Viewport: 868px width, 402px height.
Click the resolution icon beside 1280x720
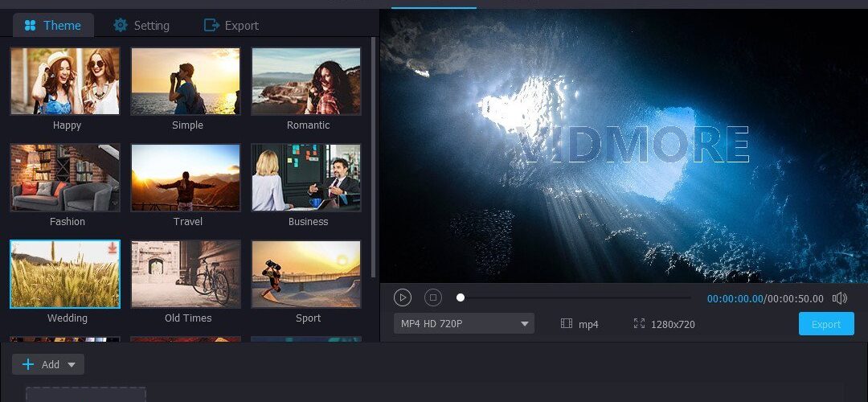click(640, 323)
